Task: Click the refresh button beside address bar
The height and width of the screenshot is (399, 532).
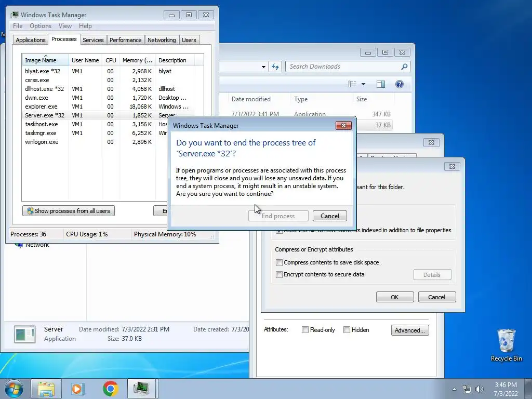Action: coord(275,66)
